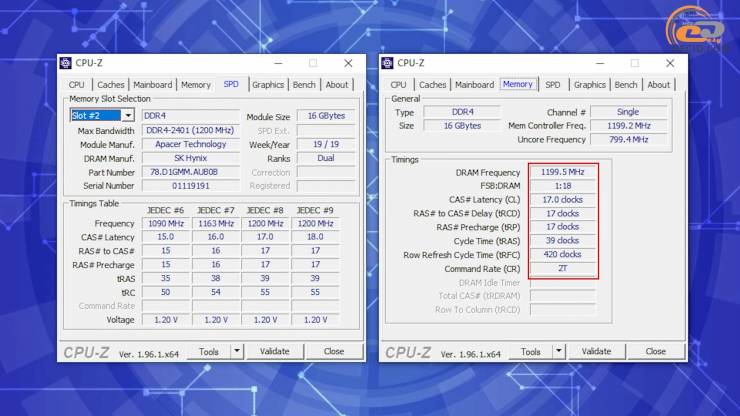Screen dimensions: 740x416
Task: Minimize the left CPU-Z window
Action: click(278, 63)
